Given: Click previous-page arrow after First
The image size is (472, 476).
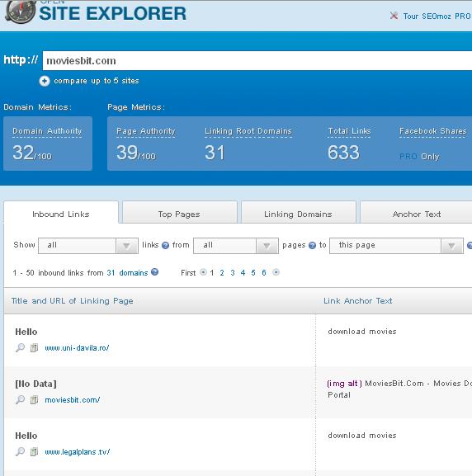Looking at the screenshot, I should 203,272.
